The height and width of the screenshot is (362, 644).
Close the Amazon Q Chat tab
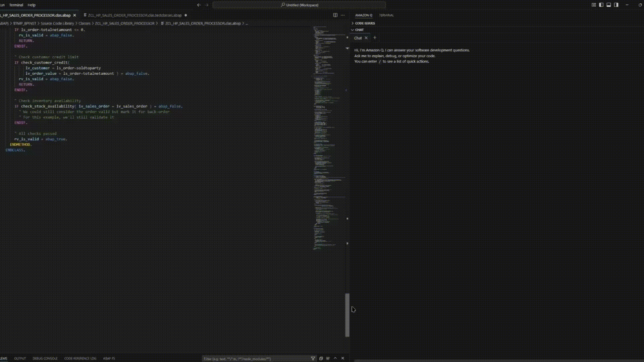pos(366,38)
